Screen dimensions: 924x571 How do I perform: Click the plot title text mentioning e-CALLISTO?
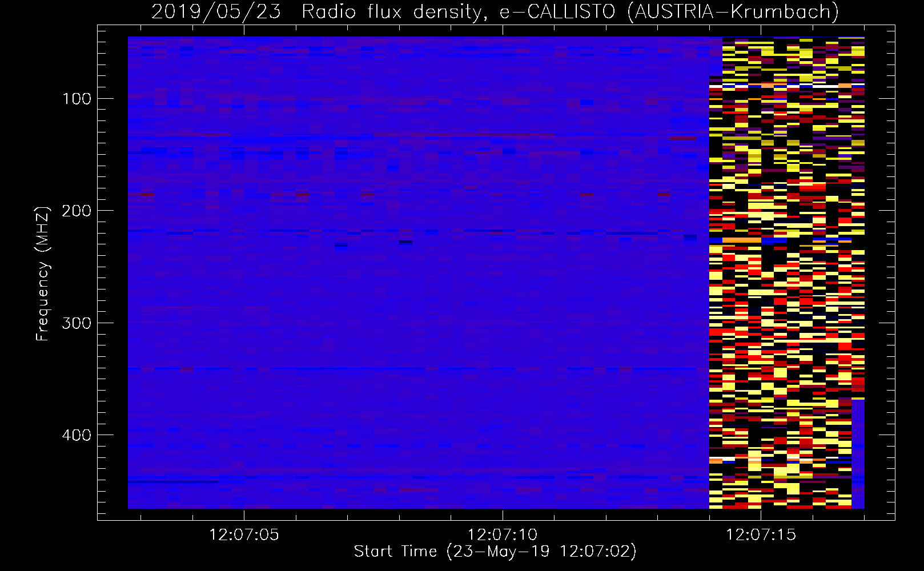(x=495, y=11)
